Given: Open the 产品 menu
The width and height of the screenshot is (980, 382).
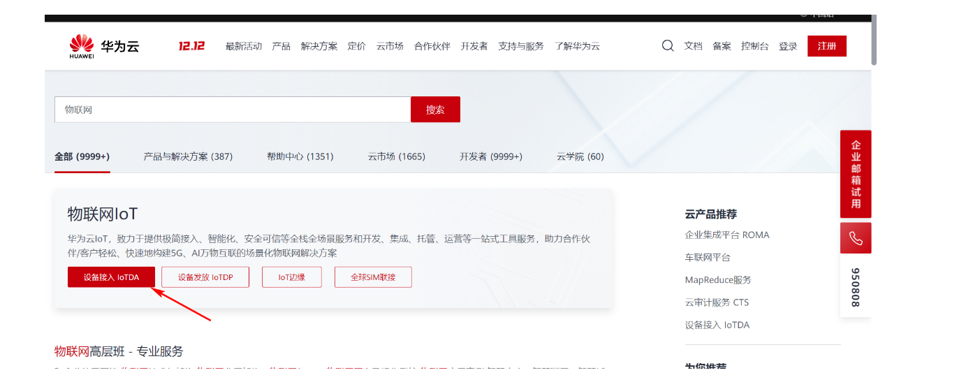Looking at the screenshot, I should click(x=281, y=46).
